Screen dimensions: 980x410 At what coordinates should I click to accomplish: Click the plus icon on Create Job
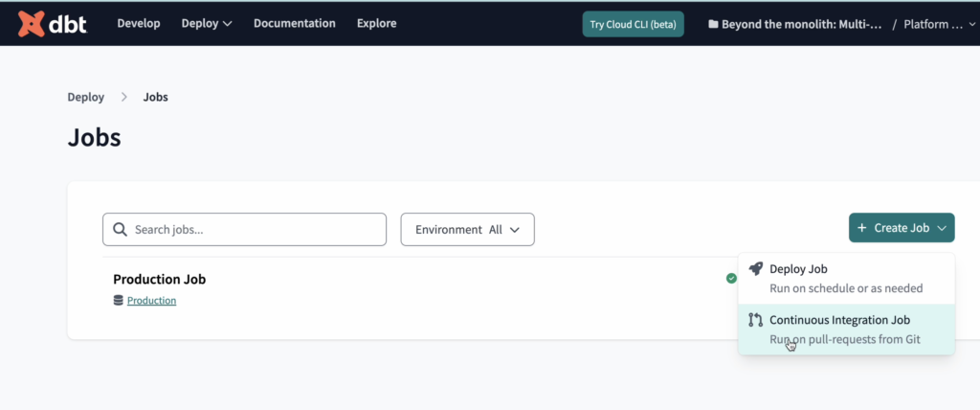click(862, 228)
